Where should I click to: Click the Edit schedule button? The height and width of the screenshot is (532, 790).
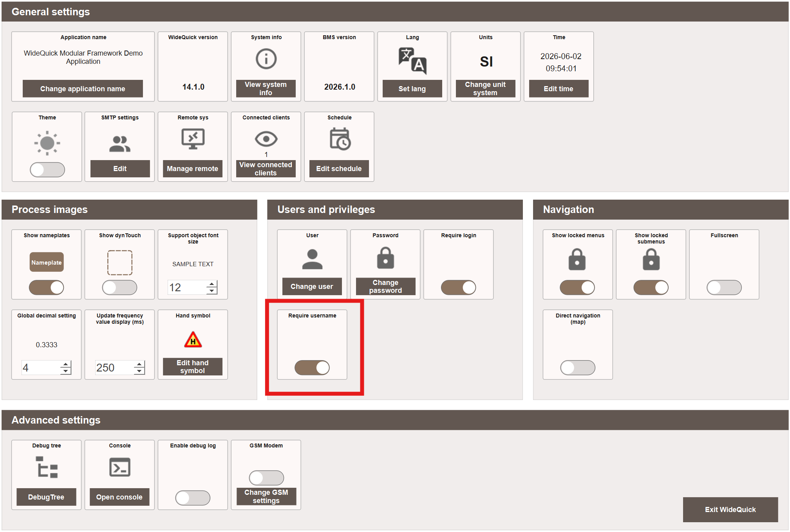pos(339,169)
